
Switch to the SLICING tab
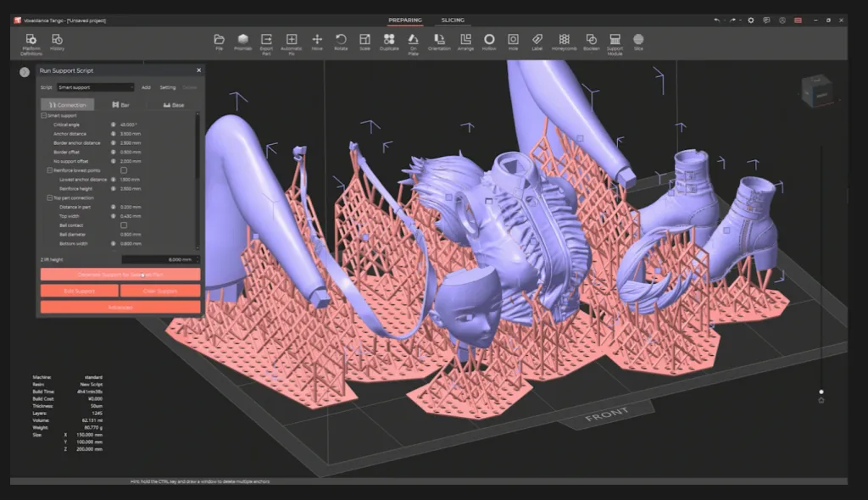point(453,20)
